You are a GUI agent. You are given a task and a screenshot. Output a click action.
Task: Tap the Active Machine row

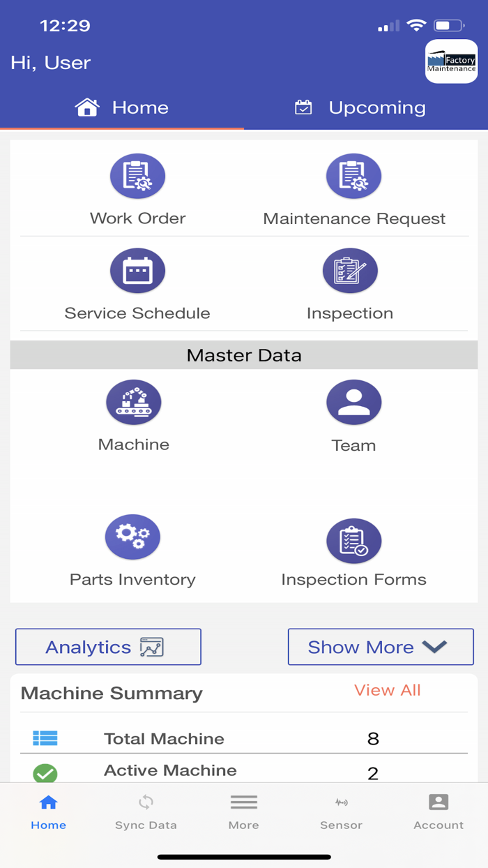244,771
